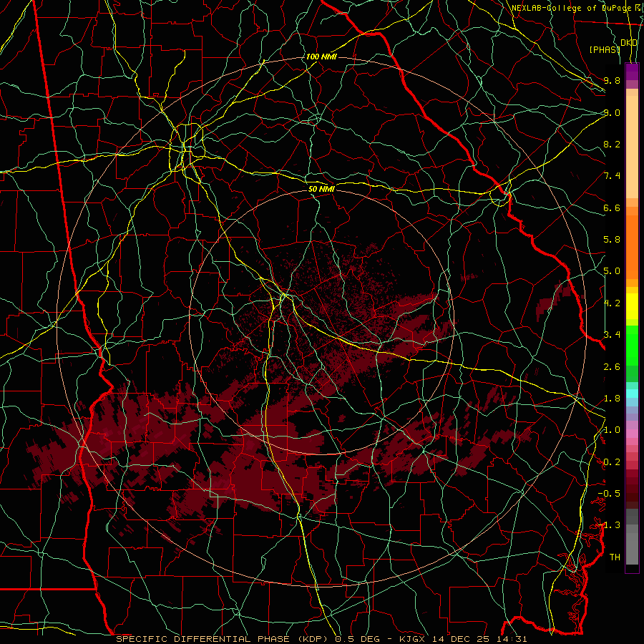Screen dimensions: 644x644
Task: Click the 50 NMI range ring label
Action: click(x=321, y=189)
